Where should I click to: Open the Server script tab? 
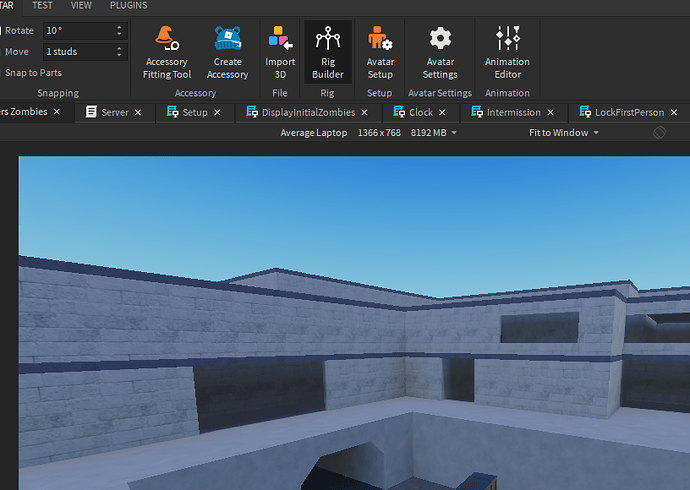tap(114, 112)
